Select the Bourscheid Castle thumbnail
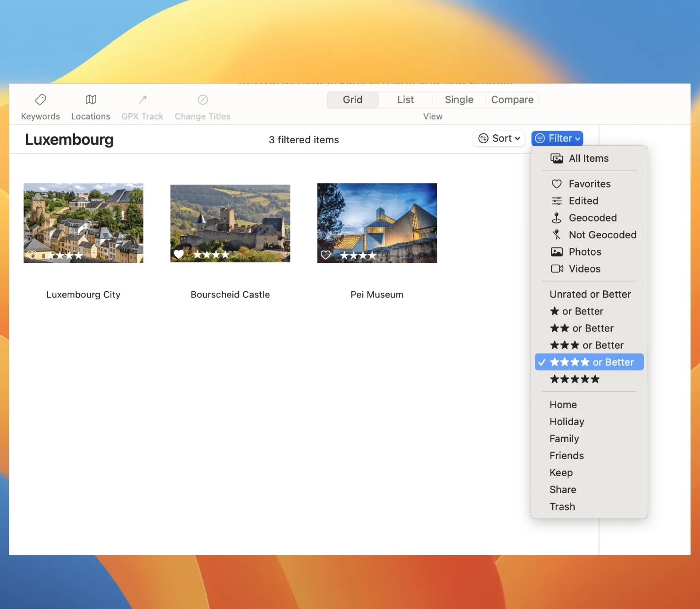Screen dimensions: 700x609 click(230, 223)
